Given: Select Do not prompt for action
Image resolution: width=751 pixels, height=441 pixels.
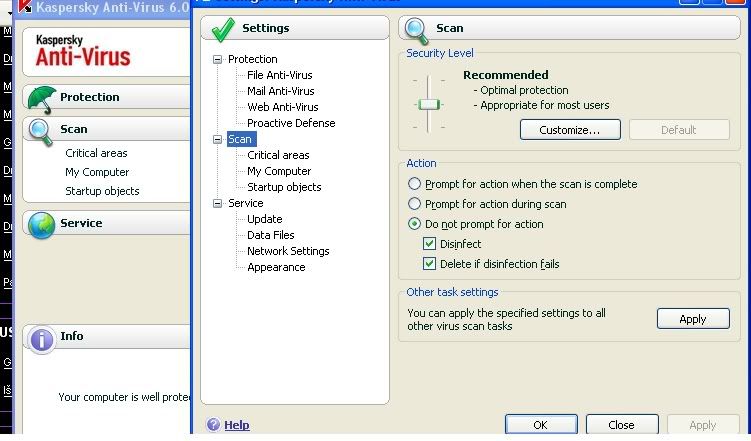Looking at the screenshot, I should pyautogui.click(x=414, y=224).
